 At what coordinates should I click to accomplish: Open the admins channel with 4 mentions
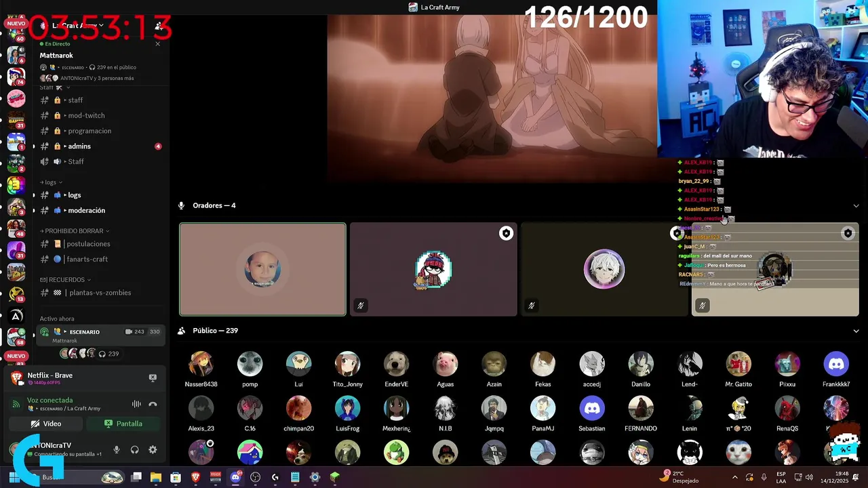[100, 146]
